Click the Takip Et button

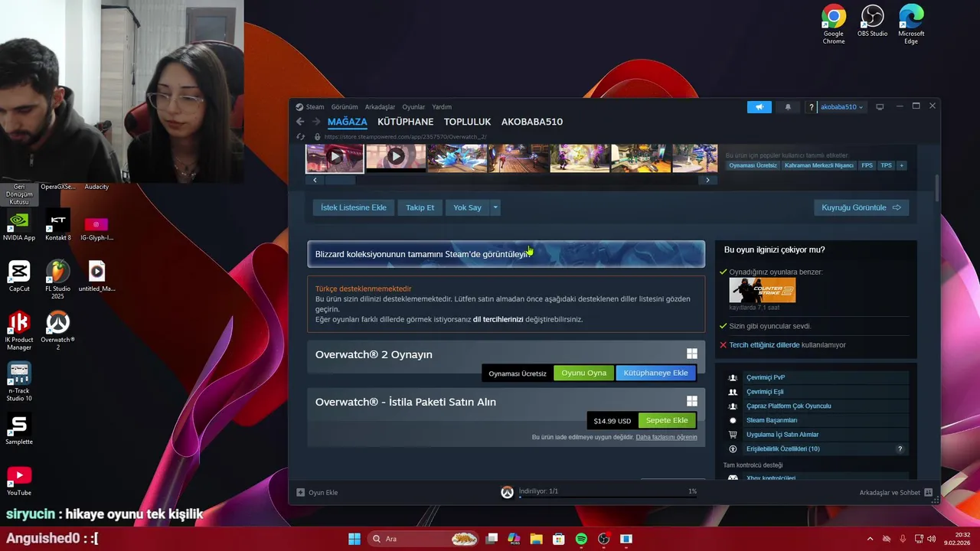tap(420, 207)
